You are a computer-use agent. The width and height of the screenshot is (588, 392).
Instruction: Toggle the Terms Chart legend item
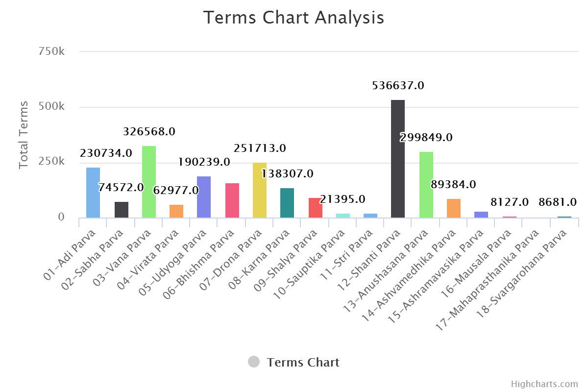tap(303, 363)
